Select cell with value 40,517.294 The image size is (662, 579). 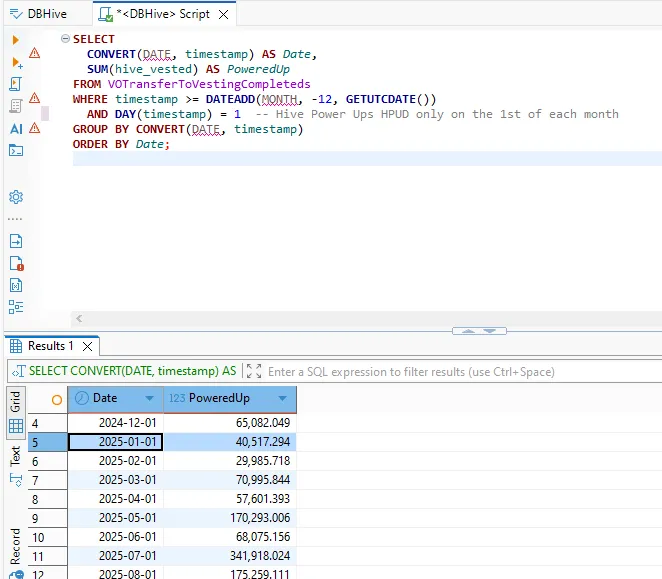[x=230, y=442]
